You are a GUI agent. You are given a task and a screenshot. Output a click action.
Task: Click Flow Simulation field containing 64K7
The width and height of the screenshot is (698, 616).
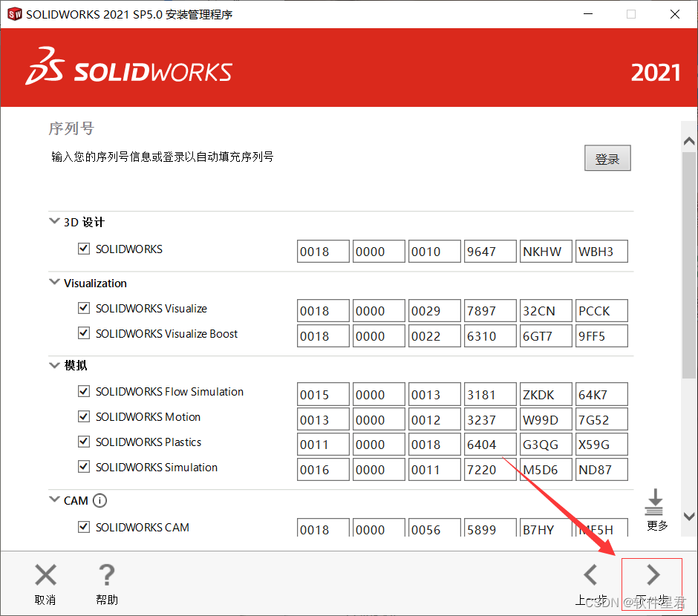[601, 394]
